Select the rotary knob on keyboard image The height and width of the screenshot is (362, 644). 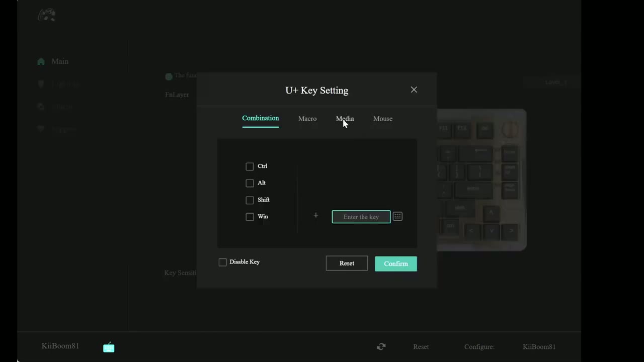point(510,129)
